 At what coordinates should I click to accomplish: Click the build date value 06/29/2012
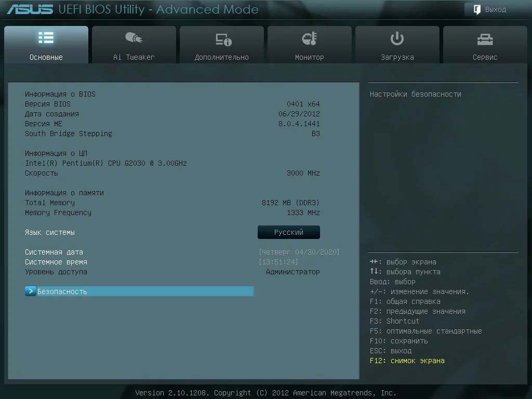[x=299, y=114]
